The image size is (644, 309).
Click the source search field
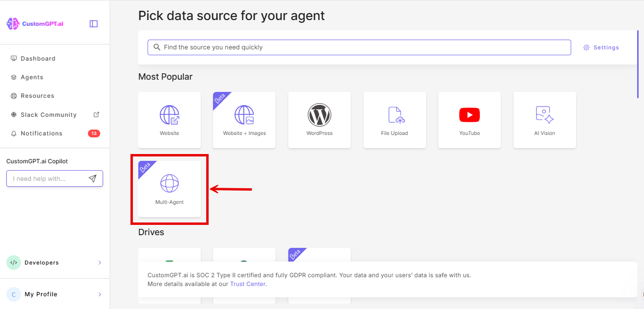tap(359, 47)
